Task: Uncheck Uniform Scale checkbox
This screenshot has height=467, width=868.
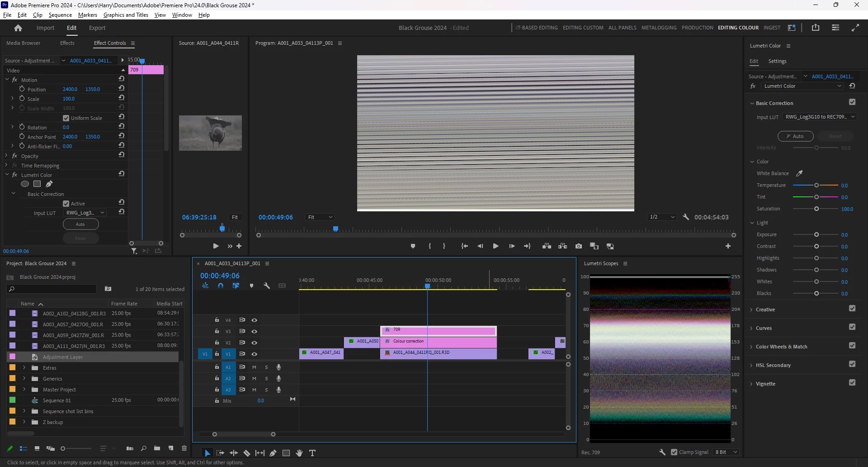Action: (66, 118)
